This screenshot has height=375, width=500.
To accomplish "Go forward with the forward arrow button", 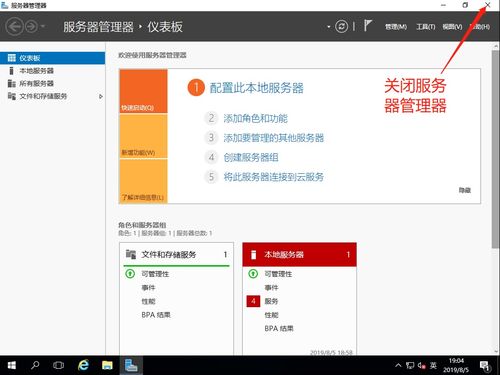I will (32, 26).
